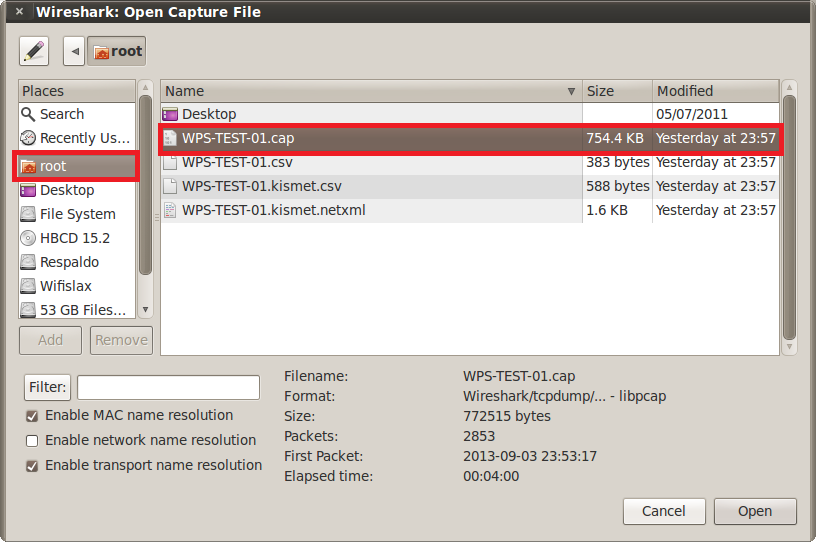
Task: Select the WPS-TEST-01.kismet.netxml file name
Action: click(x=274, y=210)
